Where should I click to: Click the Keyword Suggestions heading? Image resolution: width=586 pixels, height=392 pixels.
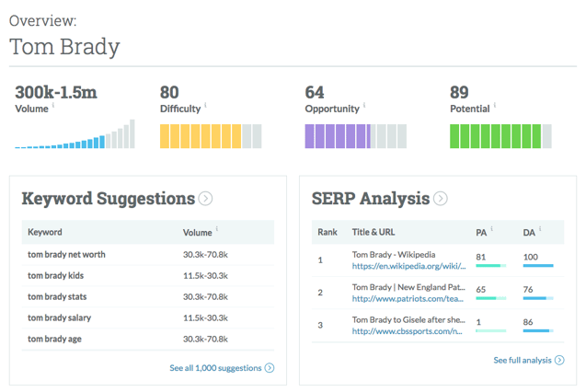point(109,199)
